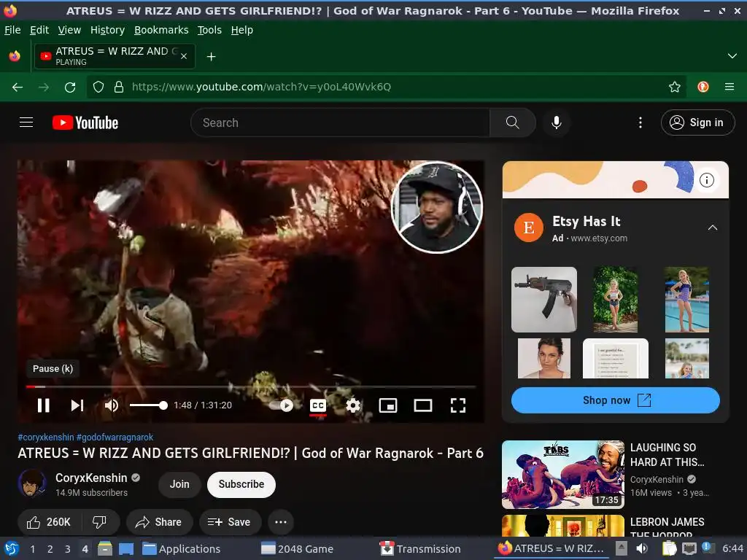Open system volume tray icon
This screenshot has height=560, width=747.
642,548
